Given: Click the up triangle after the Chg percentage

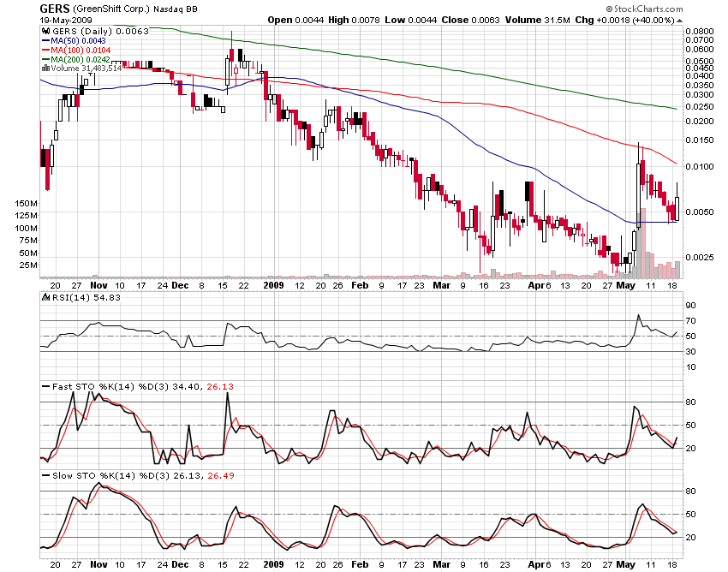Looking at the screenshot, I should 679,21.
